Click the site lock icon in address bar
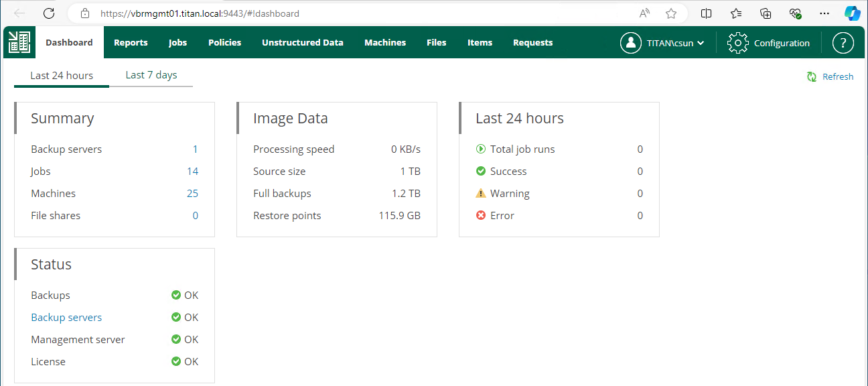868x386 pixels. tap(84, 13)
